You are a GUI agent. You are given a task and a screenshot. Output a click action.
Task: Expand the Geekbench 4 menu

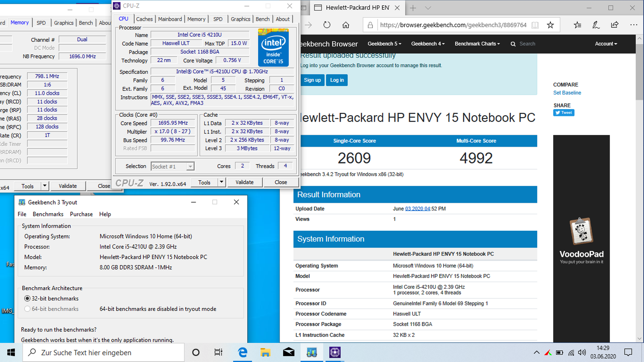click(428, 44)
